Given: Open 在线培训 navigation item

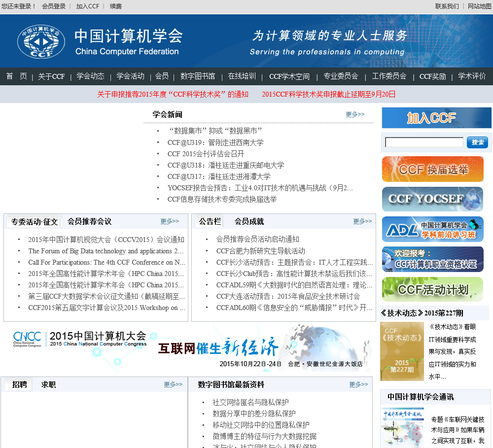Looking at the screenshot, I should (242, 76).
